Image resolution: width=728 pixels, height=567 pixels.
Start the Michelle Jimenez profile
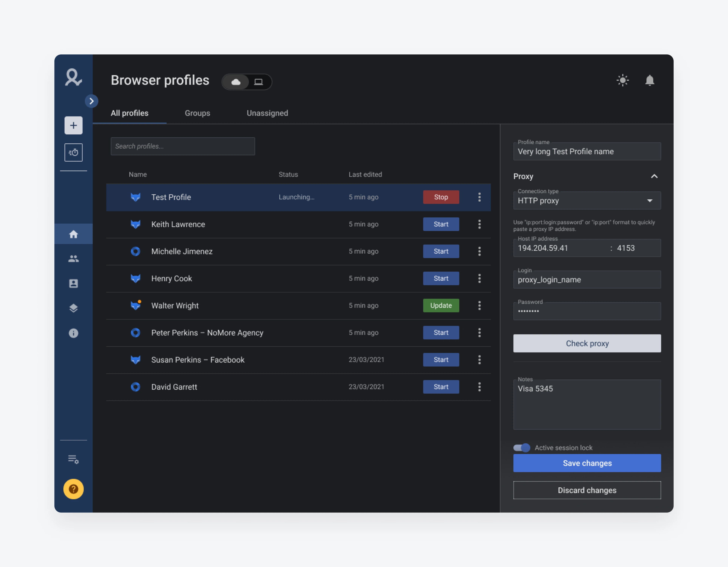point(441,251)
